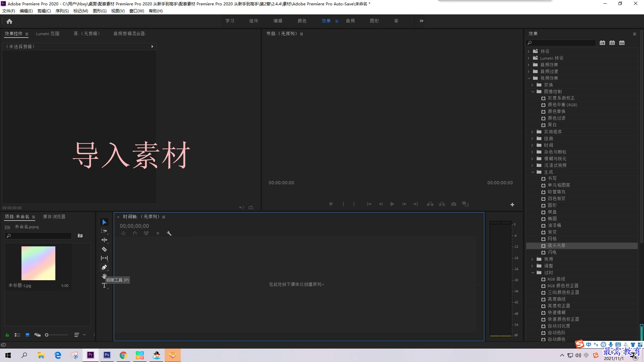Screen dimensions: 644x362
Task: Select the Pen tool
Action: tap(104, 267)
